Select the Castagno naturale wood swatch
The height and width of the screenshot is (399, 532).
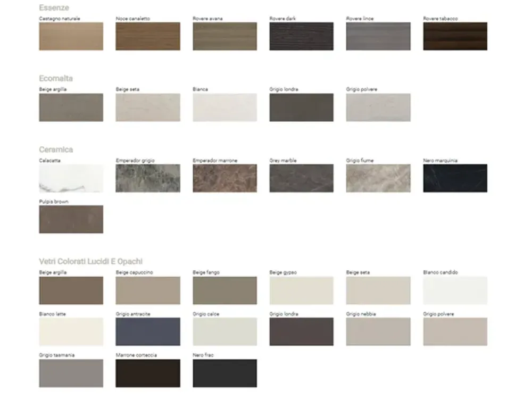click(x=71, y=36)
